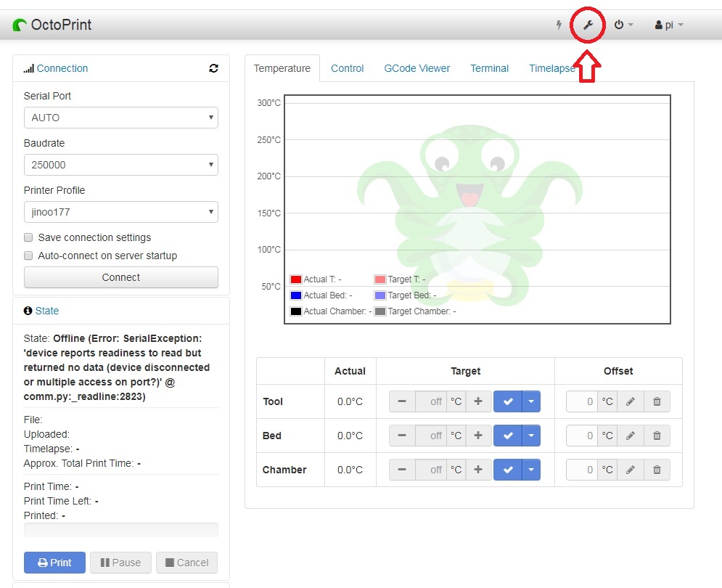The image size is (722, 588).
Task: Click the Tool offset input field
Action: pyautogui.click(x=581, y=401)
